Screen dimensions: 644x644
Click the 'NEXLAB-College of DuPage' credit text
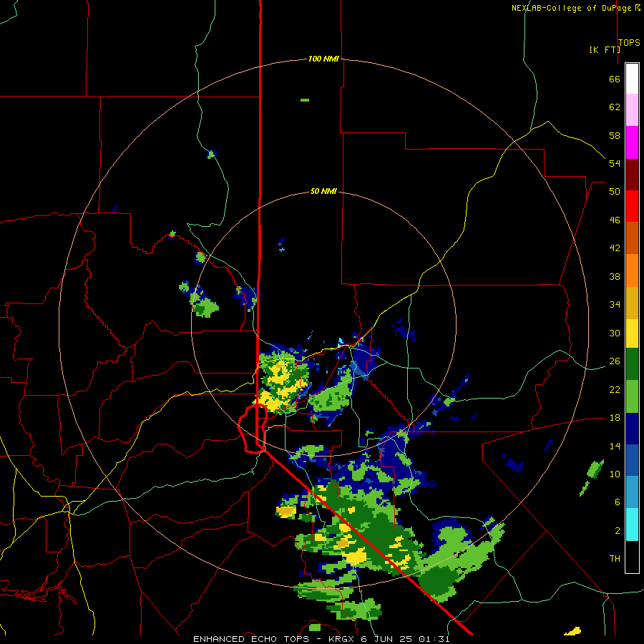[x=572, y=8]
